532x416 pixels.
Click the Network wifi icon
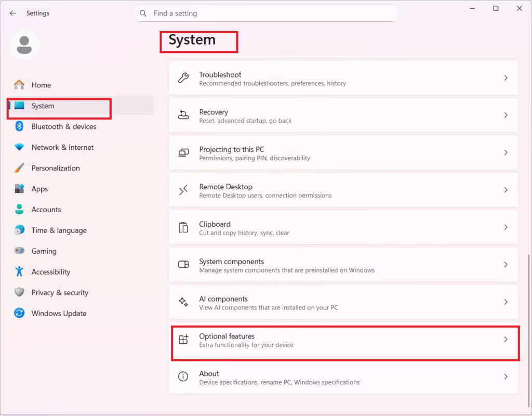[x=19, y=147]
